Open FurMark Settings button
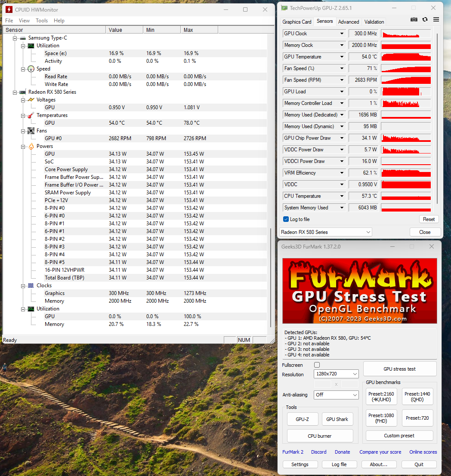 (x=300, y=464)
